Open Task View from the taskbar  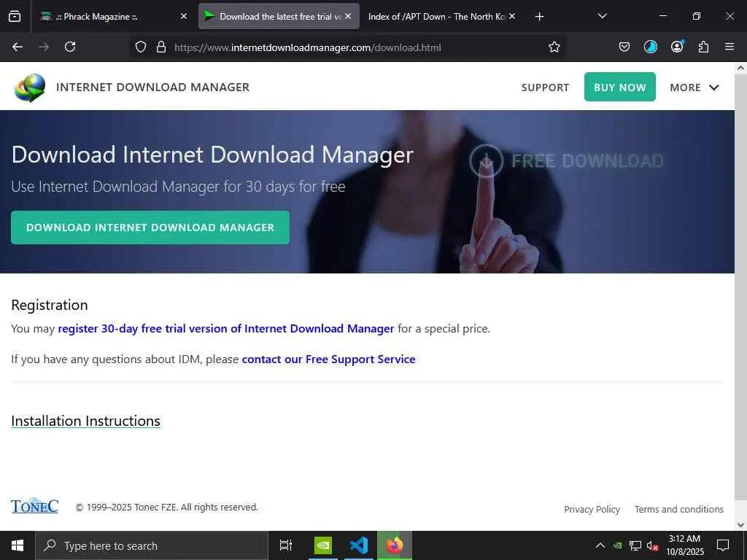click(x=286, y=545)
